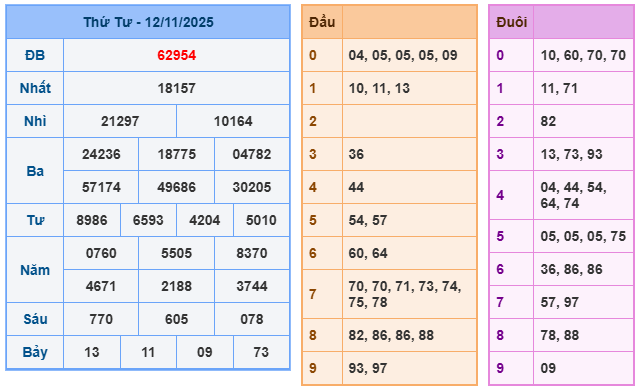Screen dimensions: 641x391
Task: Select Đuôi row 0 values 10, 60, 70, 70
Action: tap(583, 55)
